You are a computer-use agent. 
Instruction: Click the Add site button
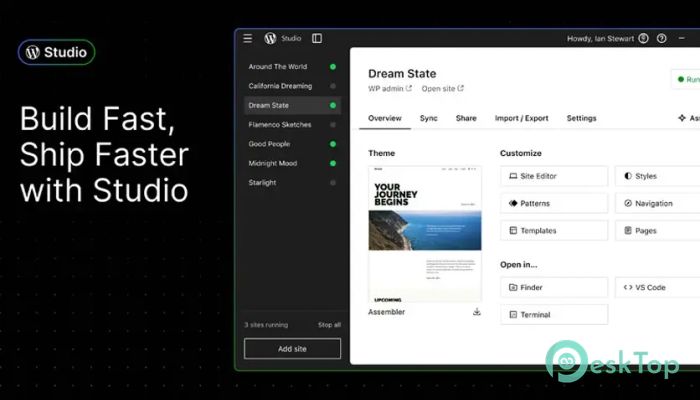tap(292, 349)
